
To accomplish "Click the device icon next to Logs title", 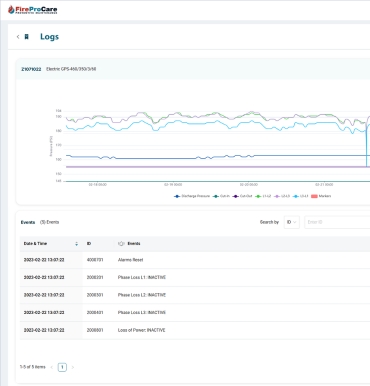I will 27,37.
